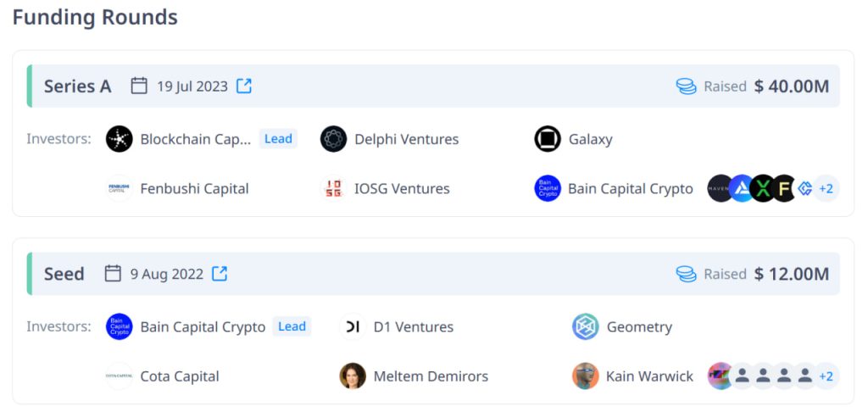Click the $ 40.00M raised amount

(x=792, y=86)
